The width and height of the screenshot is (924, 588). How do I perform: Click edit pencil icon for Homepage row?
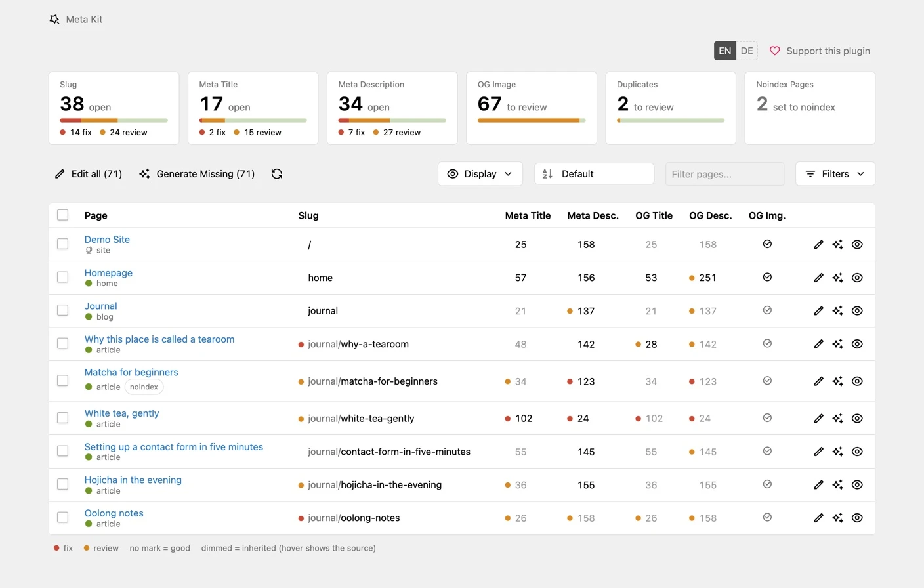[818, 278]
